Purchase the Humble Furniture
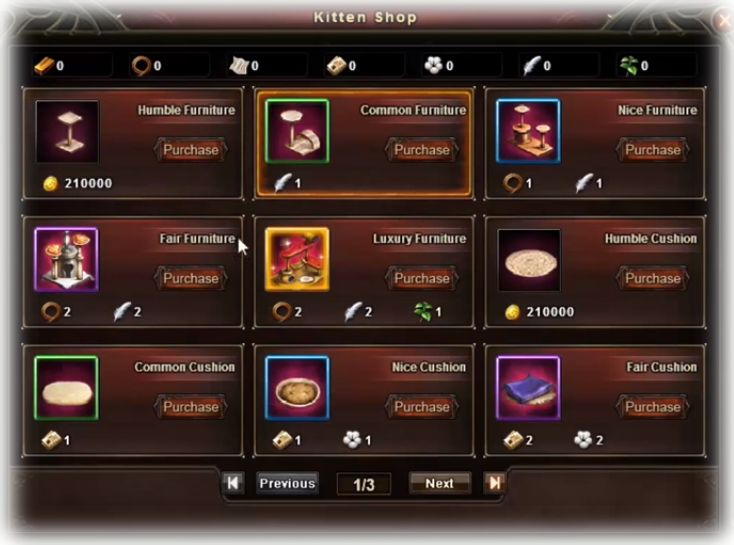The width and height of the screenshot is (734, 545). [191, 150]
